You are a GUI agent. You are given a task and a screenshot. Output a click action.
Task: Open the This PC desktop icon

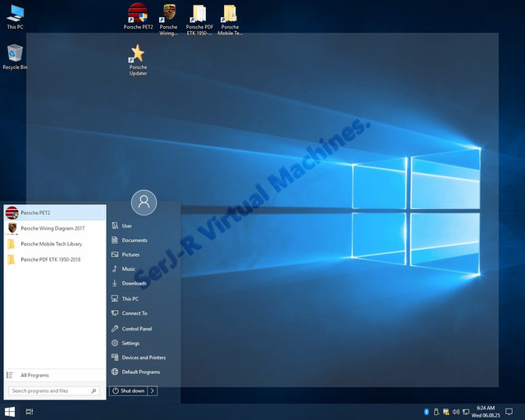(x=15, y=17)
